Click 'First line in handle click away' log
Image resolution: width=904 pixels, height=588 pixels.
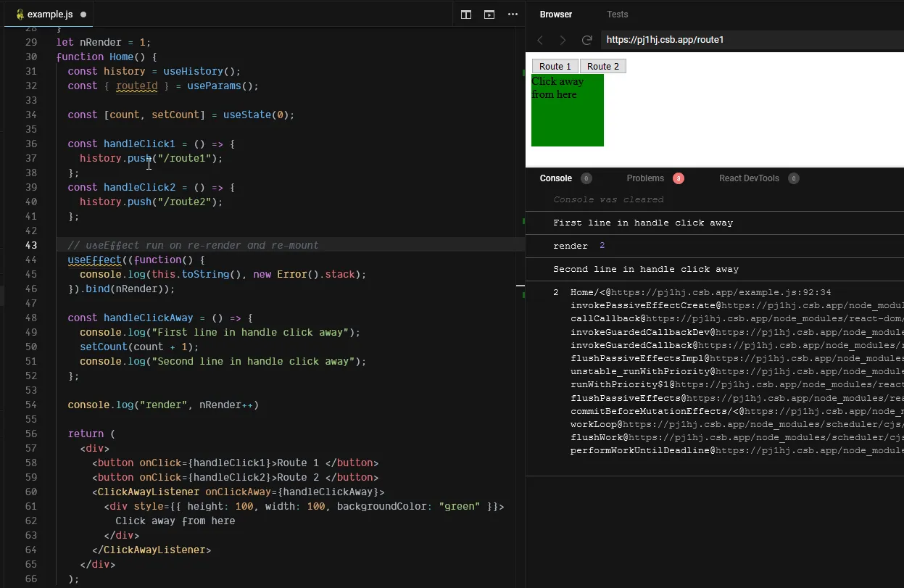tap(643, 223)
